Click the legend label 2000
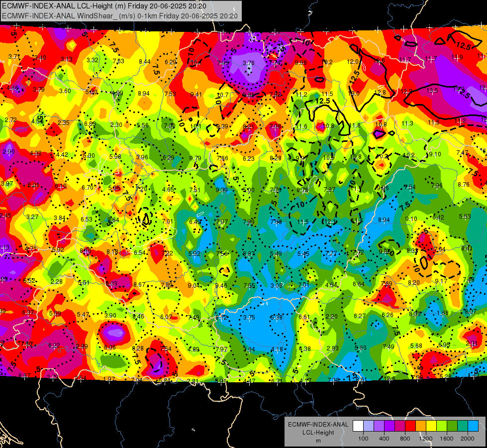The image size is (487, 448). [x=467, y=439]
